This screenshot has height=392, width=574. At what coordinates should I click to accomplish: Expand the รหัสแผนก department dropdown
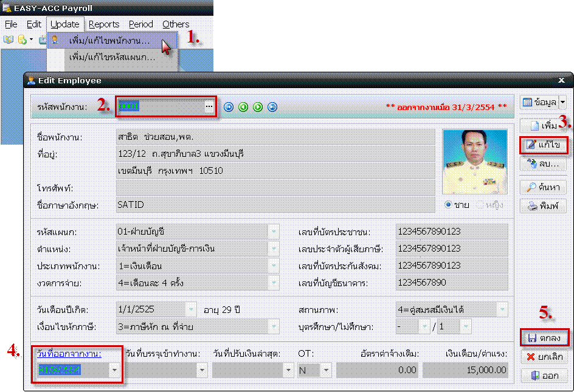(274, 232)
